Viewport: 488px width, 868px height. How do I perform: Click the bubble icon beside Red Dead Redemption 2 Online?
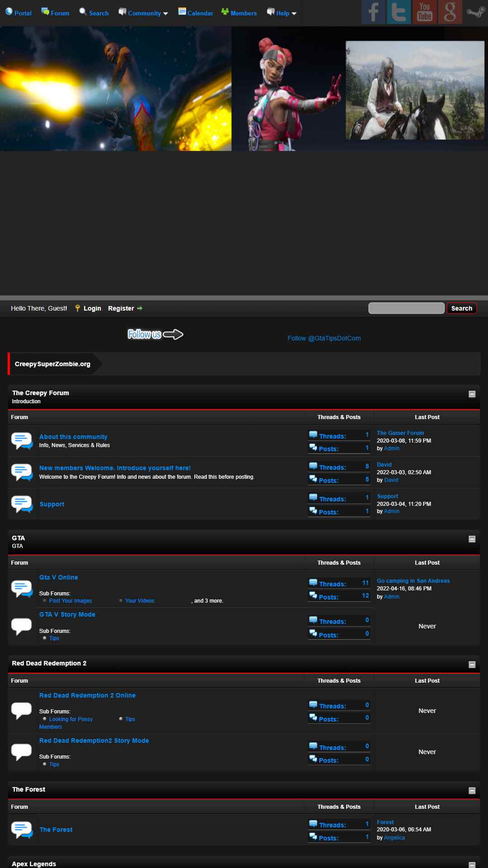click(22, 711)
